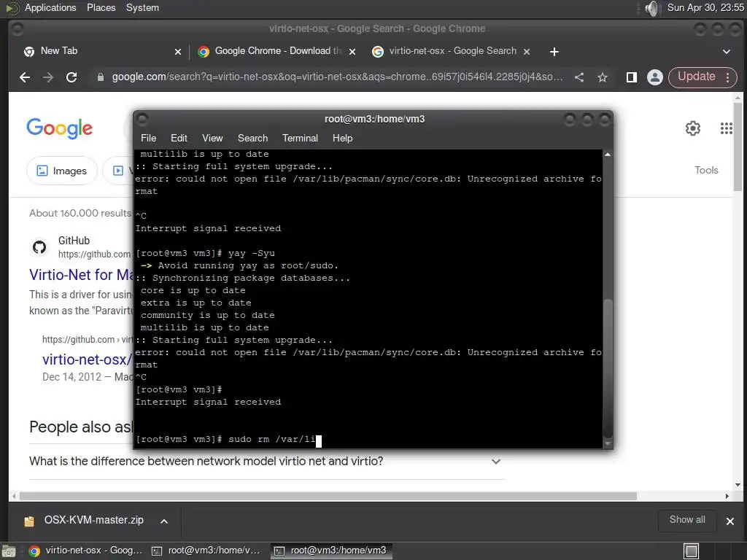Open Chrome three-dot menu next to Update
This screenshot has height=560, width=747.
727,77
